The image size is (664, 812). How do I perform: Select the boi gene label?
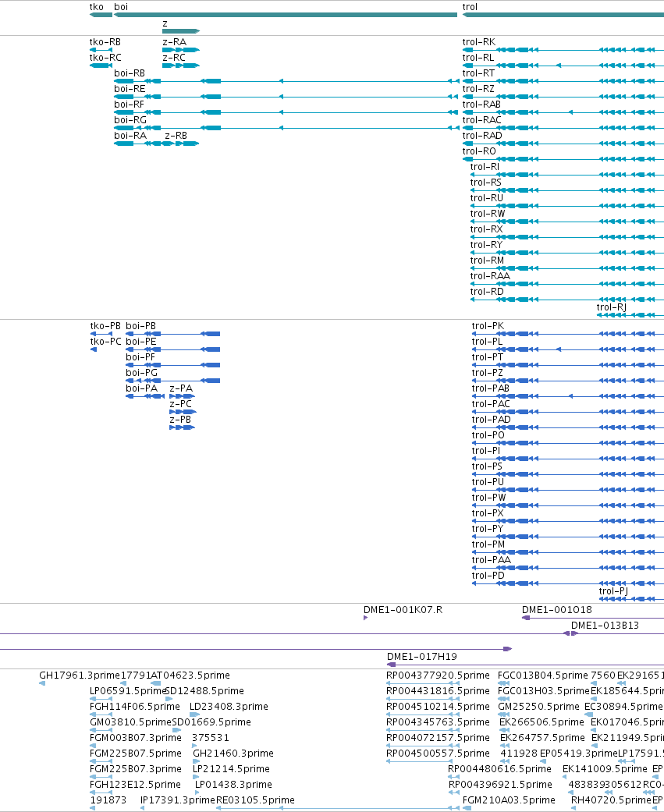[121, 7]
